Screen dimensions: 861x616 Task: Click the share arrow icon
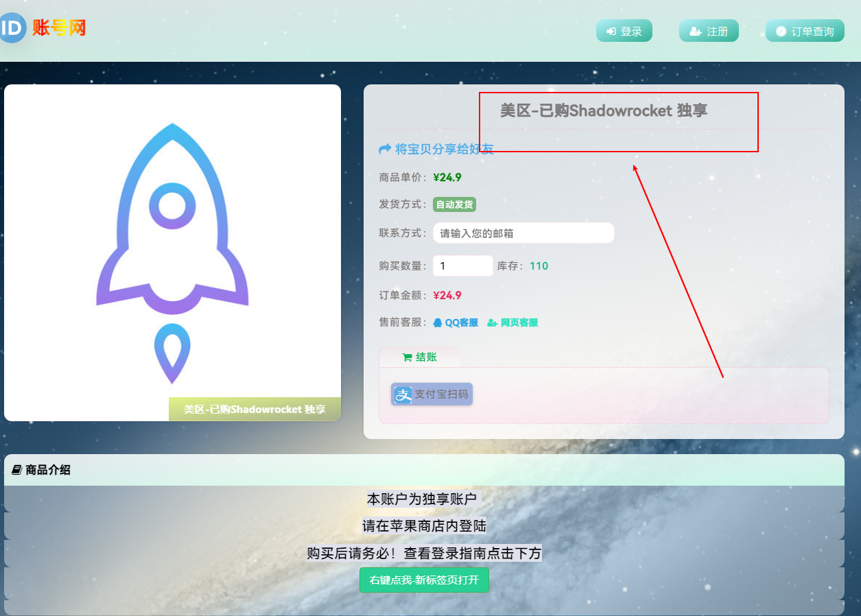[x=385, y=149]
